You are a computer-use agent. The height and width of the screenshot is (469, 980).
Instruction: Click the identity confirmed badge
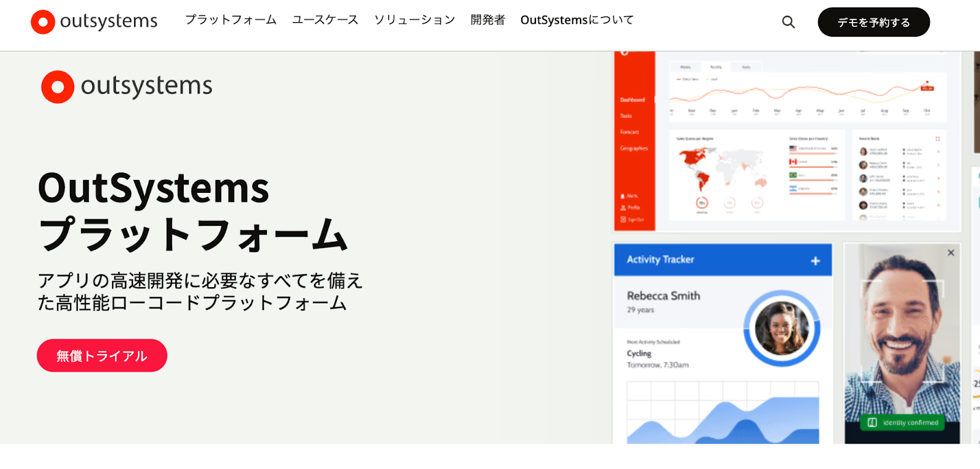pos(903,422)
